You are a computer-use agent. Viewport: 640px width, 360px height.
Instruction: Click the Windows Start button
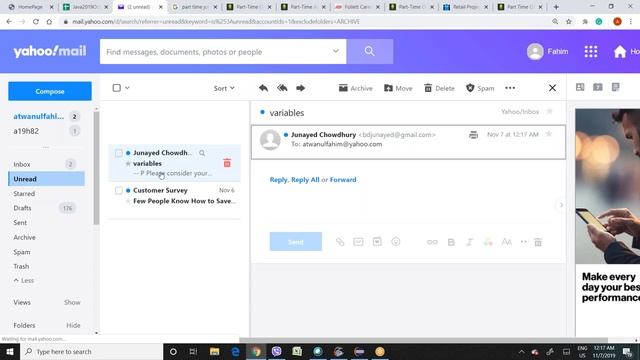(10, 351)
